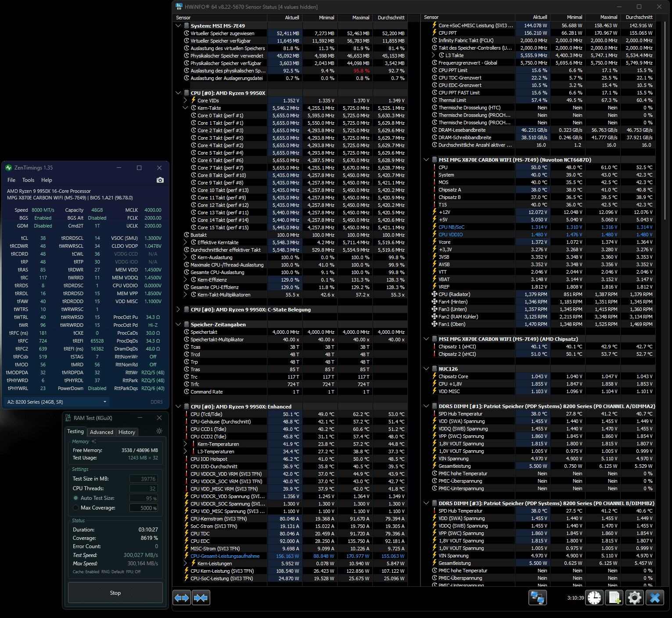Screen dimensions: 672x618
Task: Open the Tools menu in ZenTimings
Action: tap(28, 180)
